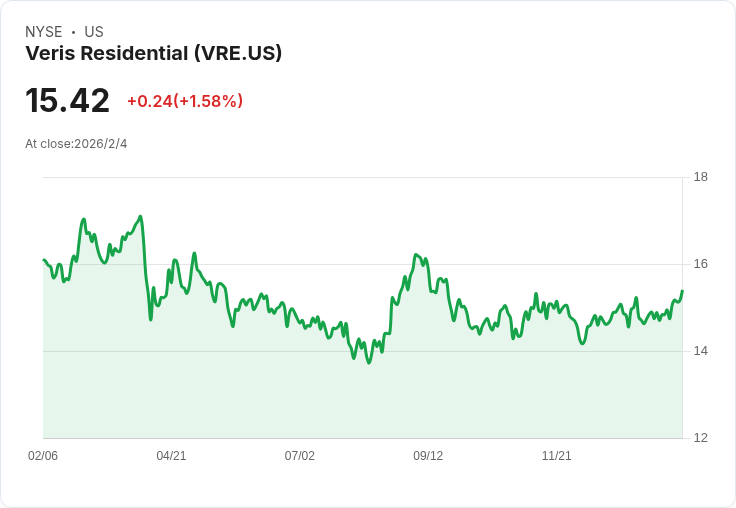Screen dimensions: 736x508
Task: Select the NYSE exchange label
Action: click(44, 32)
